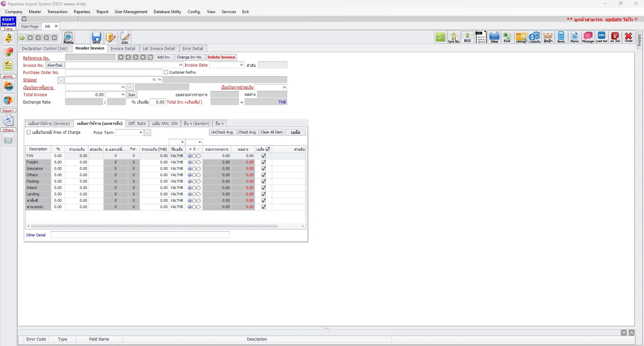This screenshot has height=346, width=644.
Task: Click the SAVE toolbar icon
Action: 96,37
